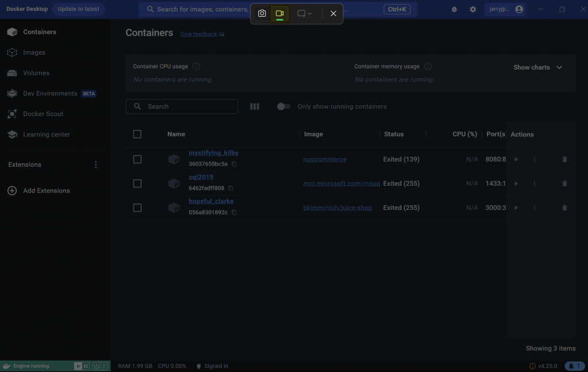The image size is (588, 372).
Task: Start the mystifying_kilby container
Action: (516, 159)
